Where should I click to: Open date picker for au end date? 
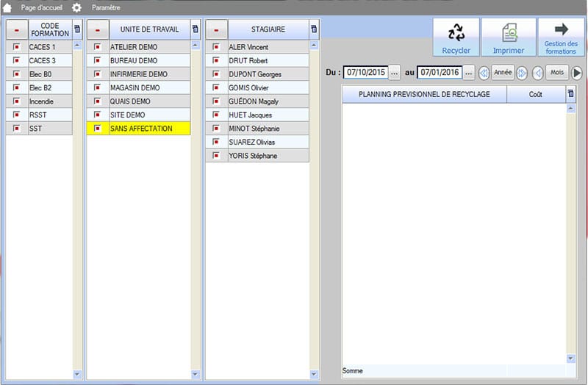click(x=468, y=72)
